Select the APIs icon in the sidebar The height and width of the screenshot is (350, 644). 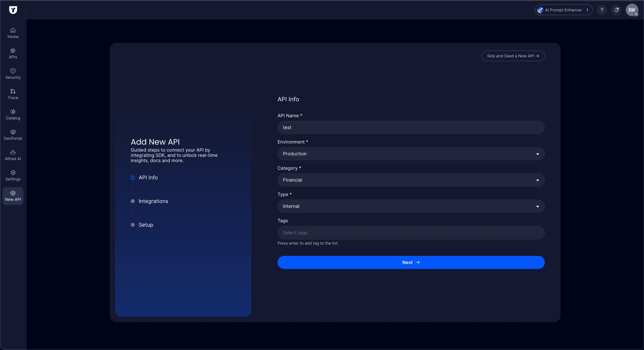[13, 53]
